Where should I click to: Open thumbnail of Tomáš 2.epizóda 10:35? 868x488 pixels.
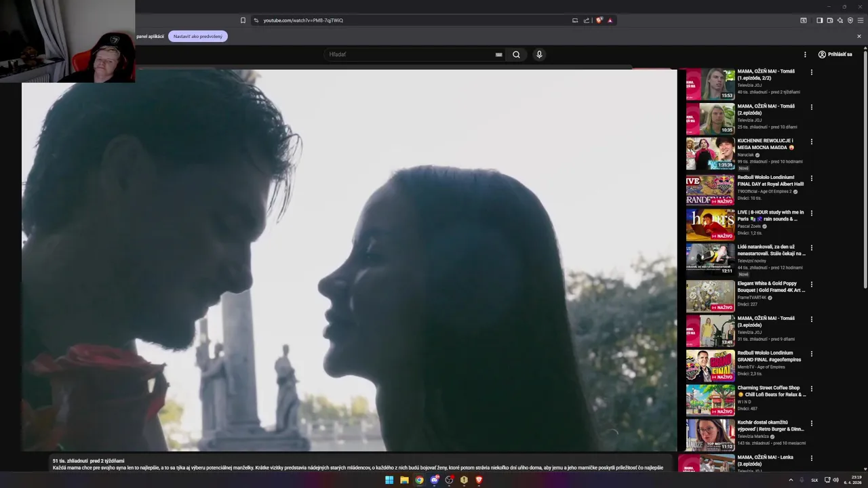(x=710, y=119)
